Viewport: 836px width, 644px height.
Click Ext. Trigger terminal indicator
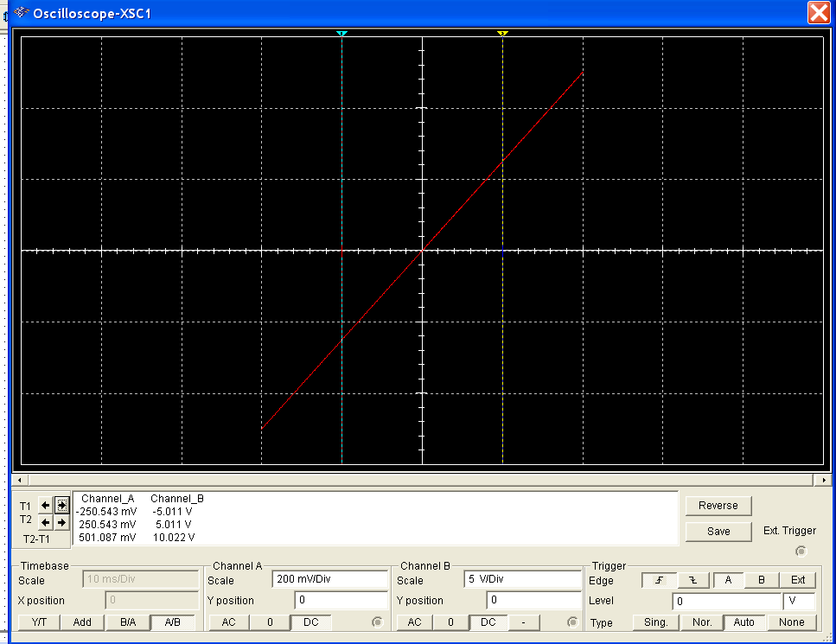801,552
